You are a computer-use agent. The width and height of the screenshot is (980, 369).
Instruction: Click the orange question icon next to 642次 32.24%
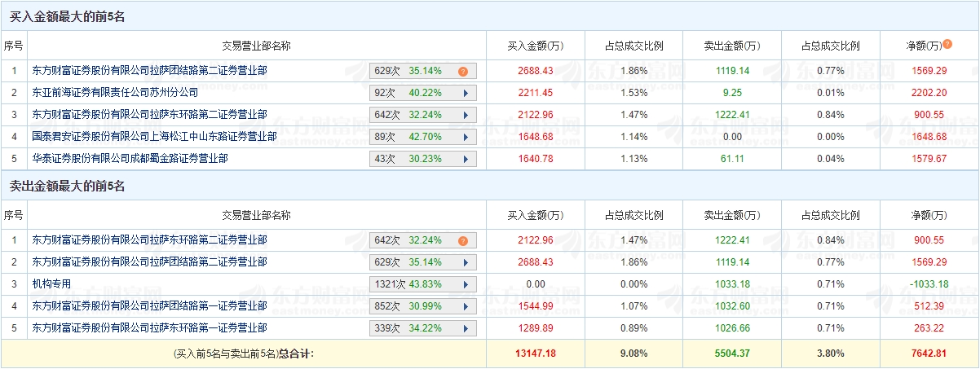(462, 240)
